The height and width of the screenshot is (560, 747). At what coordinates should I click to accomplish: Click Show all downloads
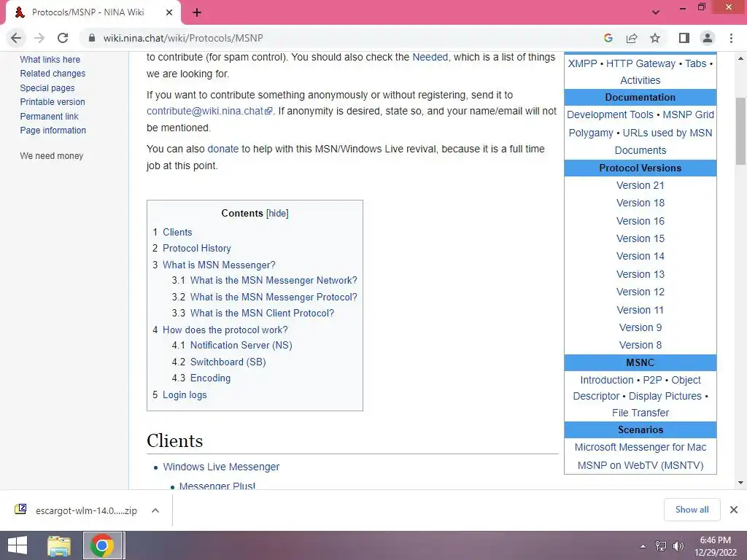pos(692,510)
